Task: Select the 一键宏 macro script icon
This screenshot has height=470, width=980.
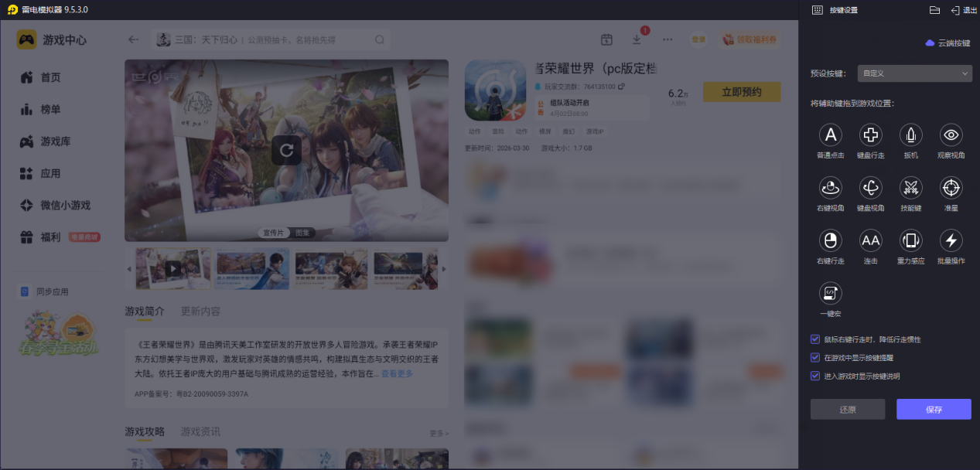Action: [x=831, y=293]
